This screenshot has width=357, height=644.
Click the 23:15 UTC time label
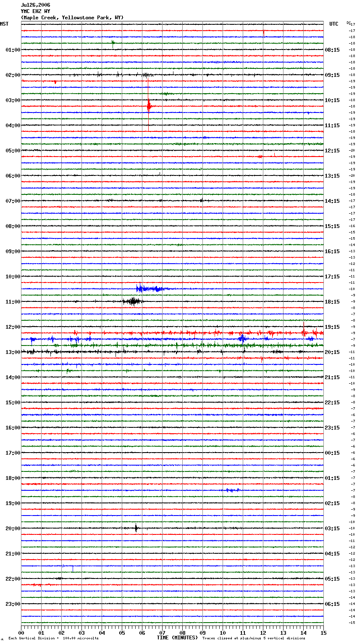tap(332, 428)
